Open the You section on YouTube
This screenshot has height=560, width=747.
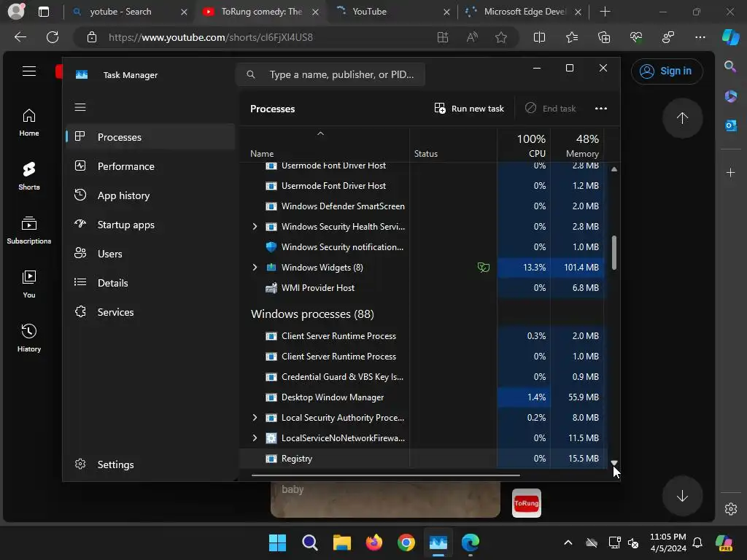[29, 284]
